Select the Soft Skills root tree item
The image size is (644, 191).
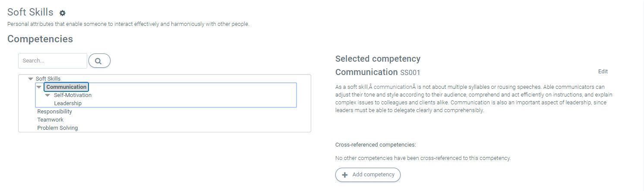[48, 79]
